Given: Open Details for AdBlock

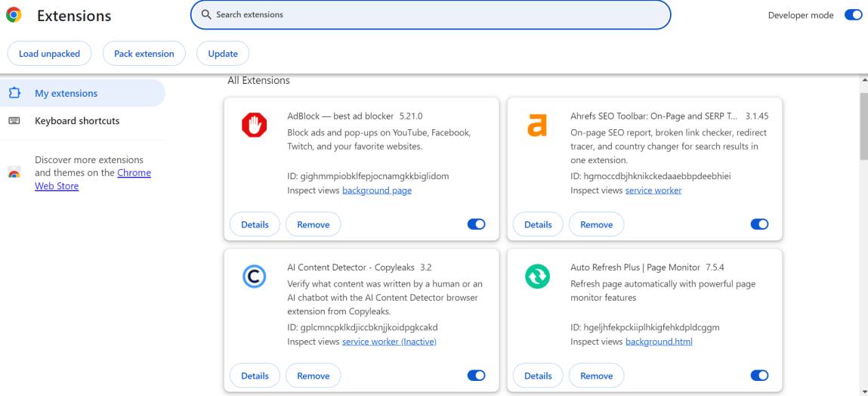Looking at the screenshot, I should click(255, 224).
